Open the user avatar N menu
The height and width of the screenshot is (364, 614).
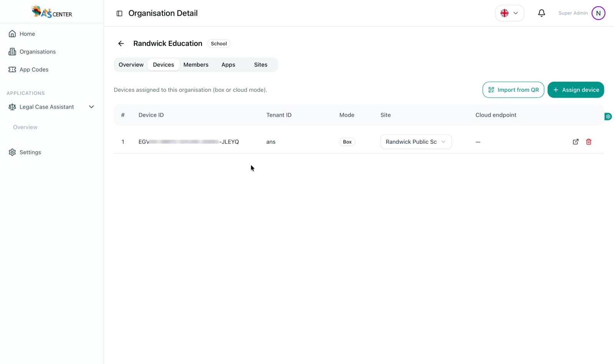coord(598,13)
